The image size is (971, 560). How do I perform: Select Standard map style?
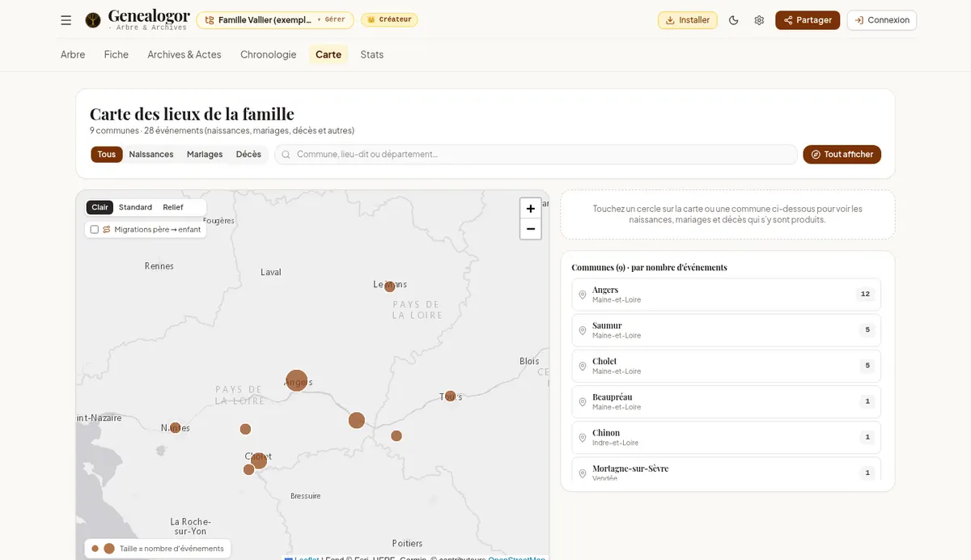[x=135, y=207]
